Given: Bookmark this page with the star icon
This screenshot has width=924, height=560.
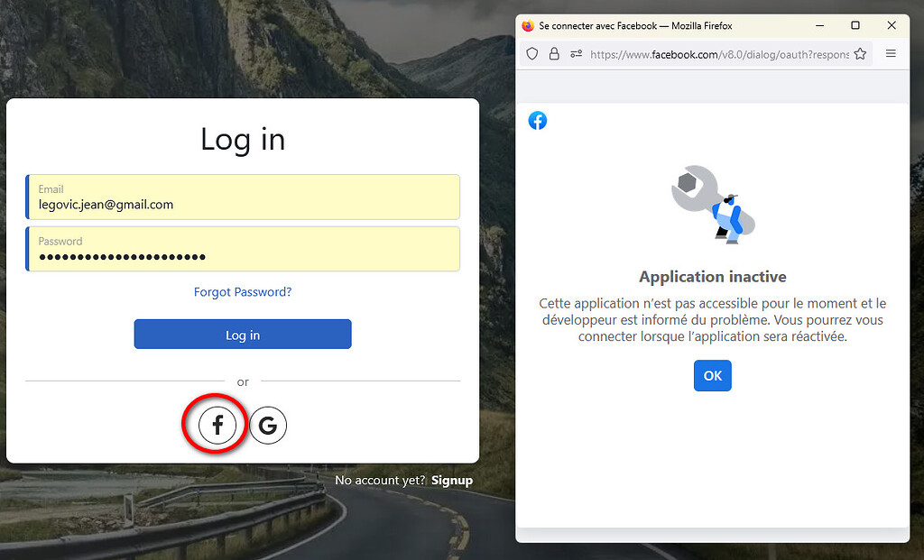Looking at the screenshot, I should click(x=860, y=54).
